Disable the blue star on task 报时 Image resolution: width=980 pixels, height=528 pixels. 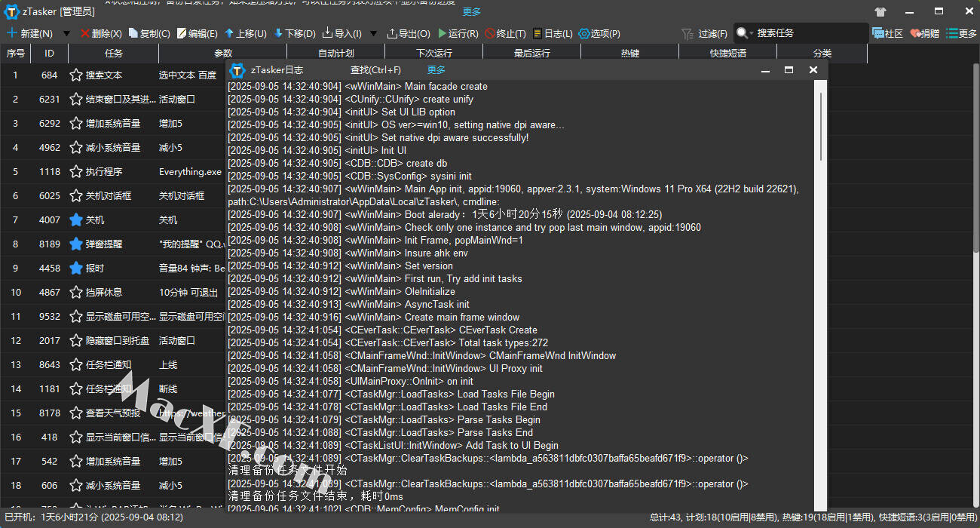pos(75,269)
